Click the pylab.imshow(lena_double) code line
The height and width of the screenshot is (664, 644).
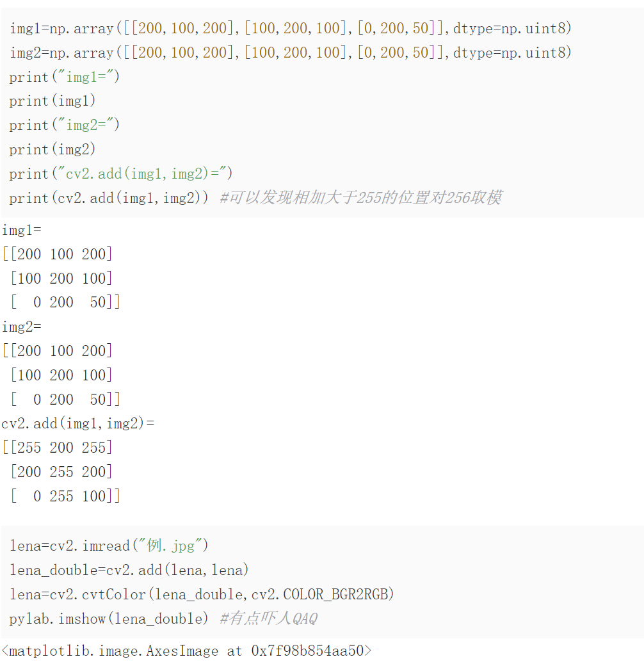tap(109, 619)
